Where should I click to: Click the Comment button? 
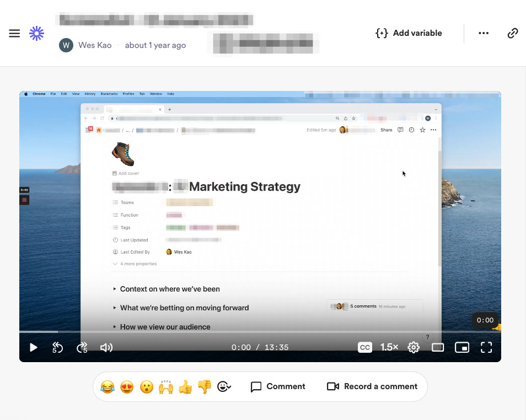click(278, 386)
